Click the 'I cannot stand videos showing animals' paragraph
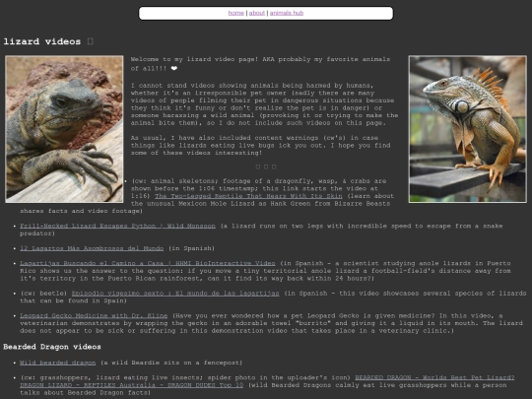The image size is (532, 399). (x=265, y=104)
